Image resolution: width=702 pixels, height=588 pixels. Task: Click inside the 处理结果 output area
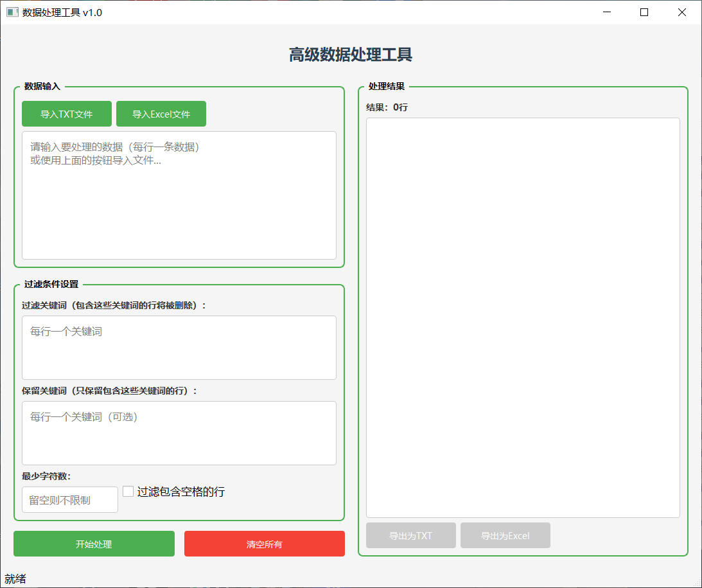[523, 317]
